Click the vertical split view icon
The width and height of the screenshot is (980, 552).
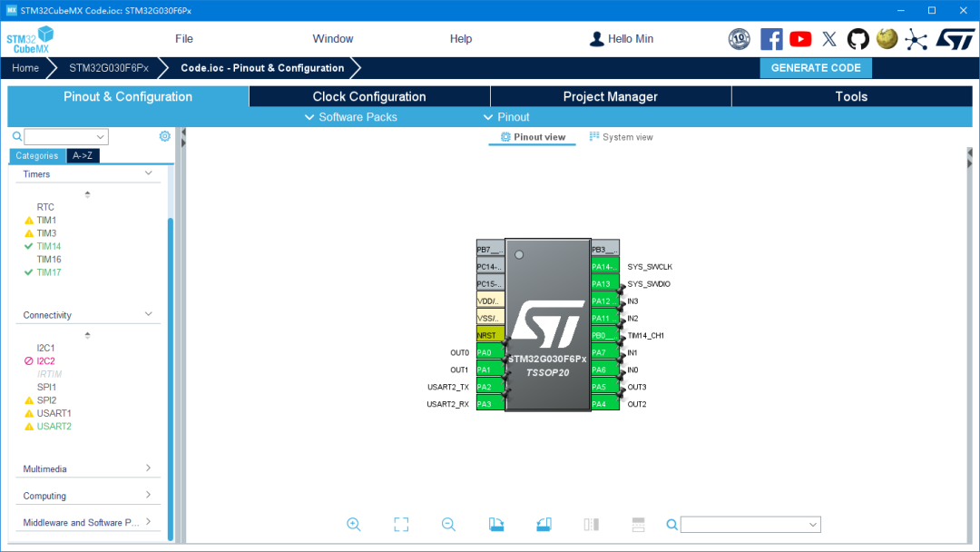(x=592, y=525)
